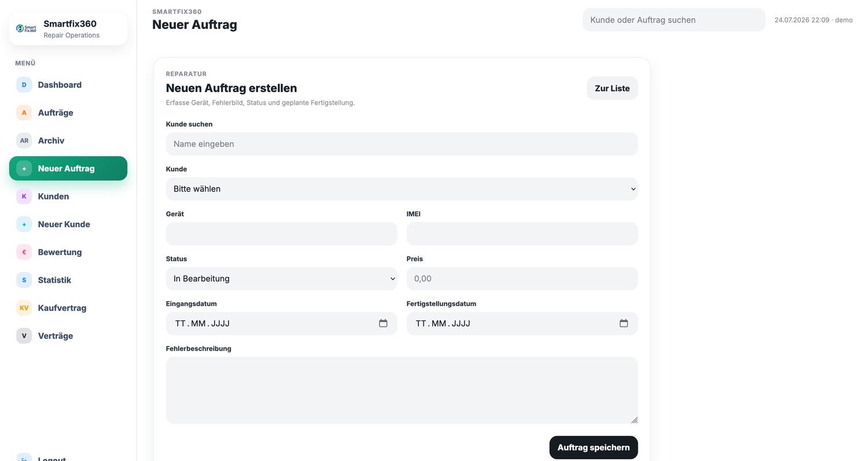Screen dimensions: 868x461
Task: Click the Aufträge 'A' sidebar icon
Action: (x=24, y=113)
